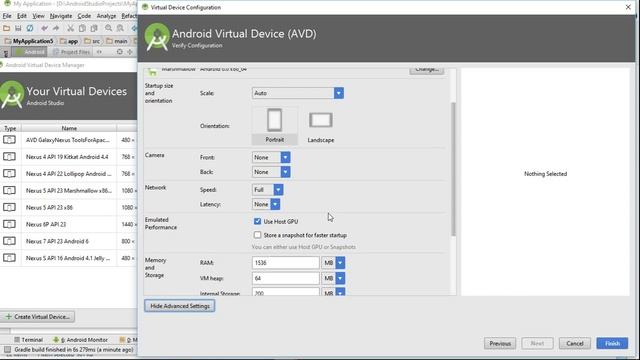Click the Paste icon in toolbar
This screenshot has height=360, width=640.
click(x=94, y=28)
